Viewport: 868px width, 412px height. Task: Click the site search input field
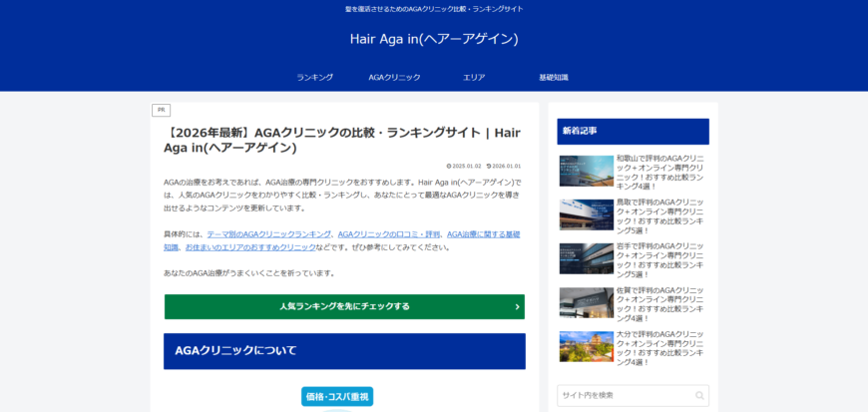click(x=633, y=395)
